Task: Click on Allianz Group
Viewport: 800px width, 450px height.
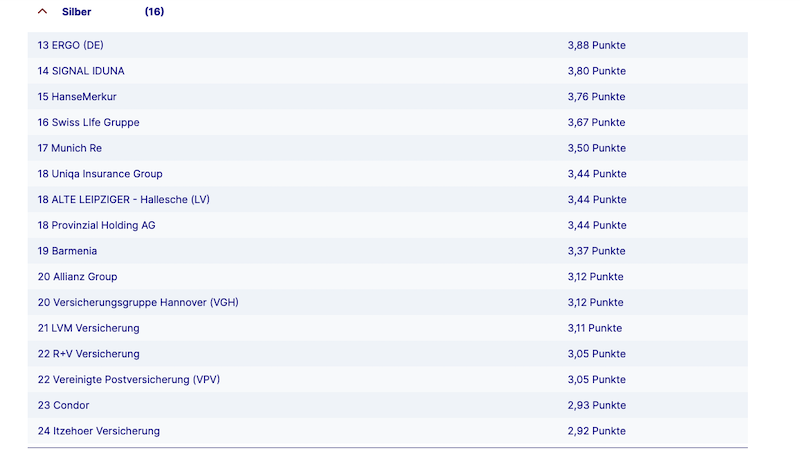Action: click(x=77, y=277)
